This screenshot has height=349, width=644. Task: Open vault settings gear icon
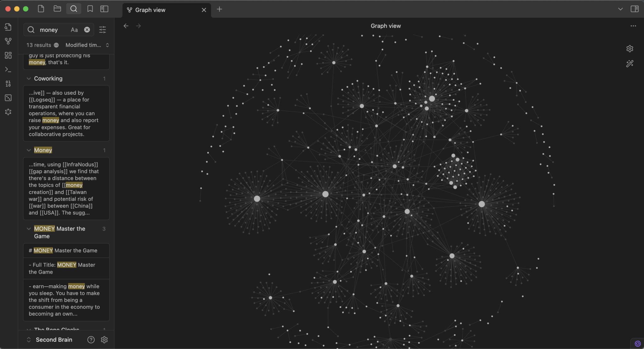(104, 340)
